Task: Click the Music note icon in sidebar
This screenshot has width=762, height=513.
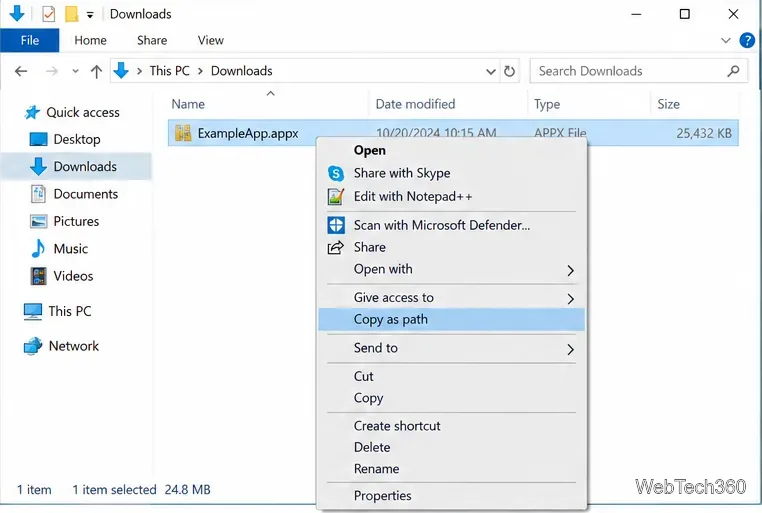Action: click(38, 248)
